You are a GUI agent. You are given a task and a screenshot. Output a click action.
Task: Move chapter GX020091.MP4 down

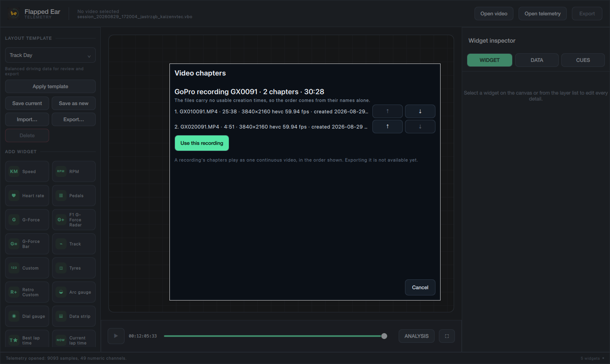(x=420, y=127)
